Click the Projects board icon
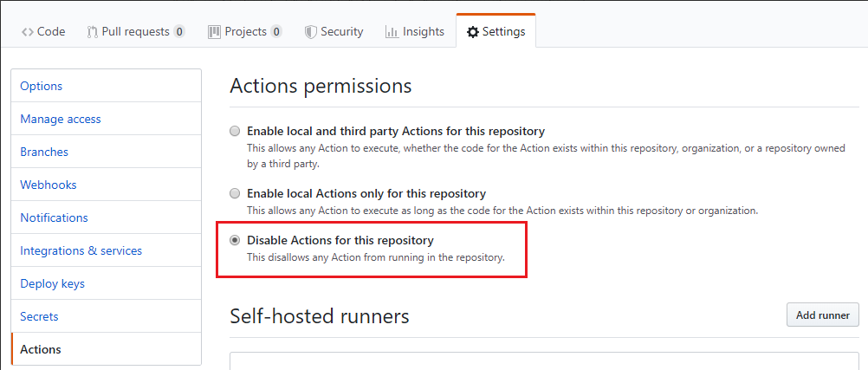This screenshot has width=868, height=370. 214,31
